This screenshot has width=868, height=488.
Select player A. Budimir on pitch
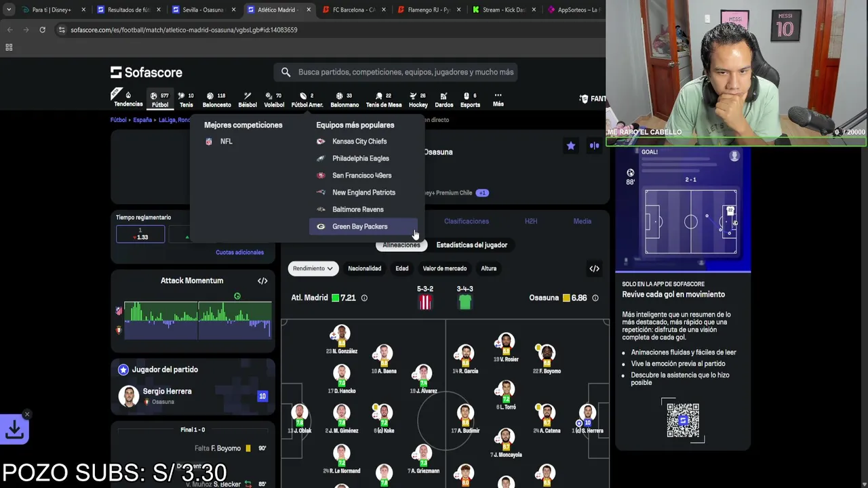[x=465, y=419]
